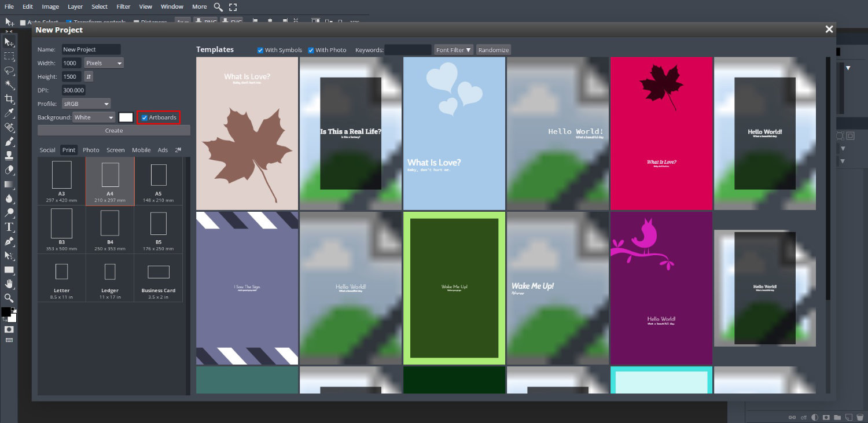
Task: Click the white background color swatch
Action: pos(126,117)
